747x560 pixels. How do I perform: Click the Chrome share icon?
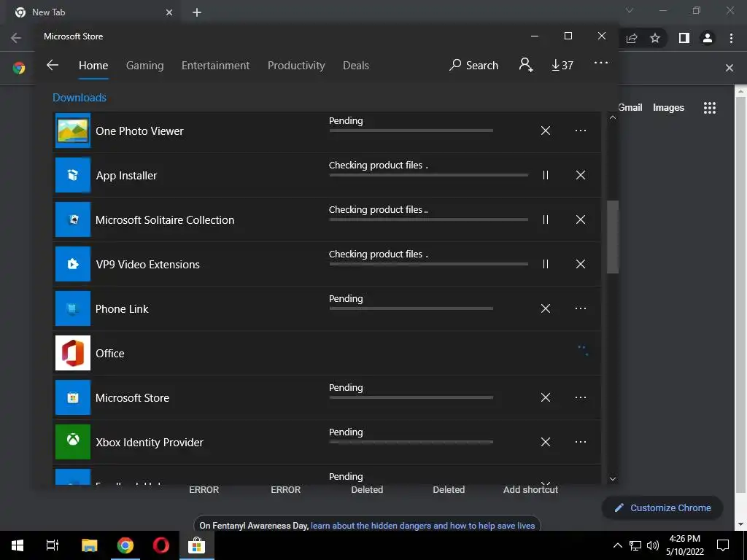coord(632,38)
